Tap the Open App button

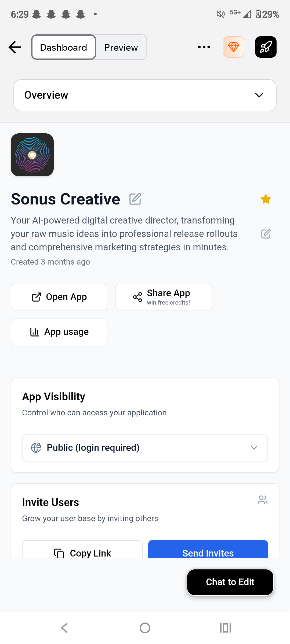click(59, 297)
